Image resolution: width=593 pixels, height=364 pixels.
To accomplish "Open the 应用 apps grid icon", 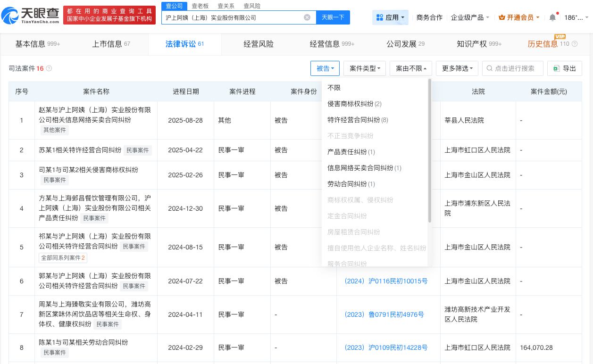I will click(x=380, y=17).
